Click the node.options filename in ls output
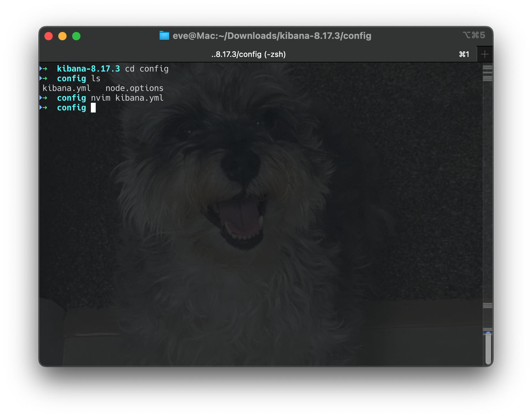 tap(134, 88)
